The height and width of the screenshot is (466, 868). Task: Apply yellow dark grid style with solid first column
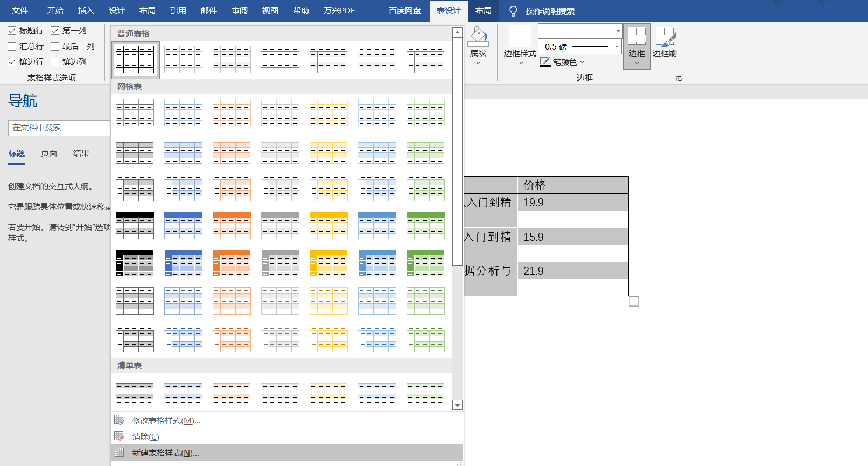329,263
